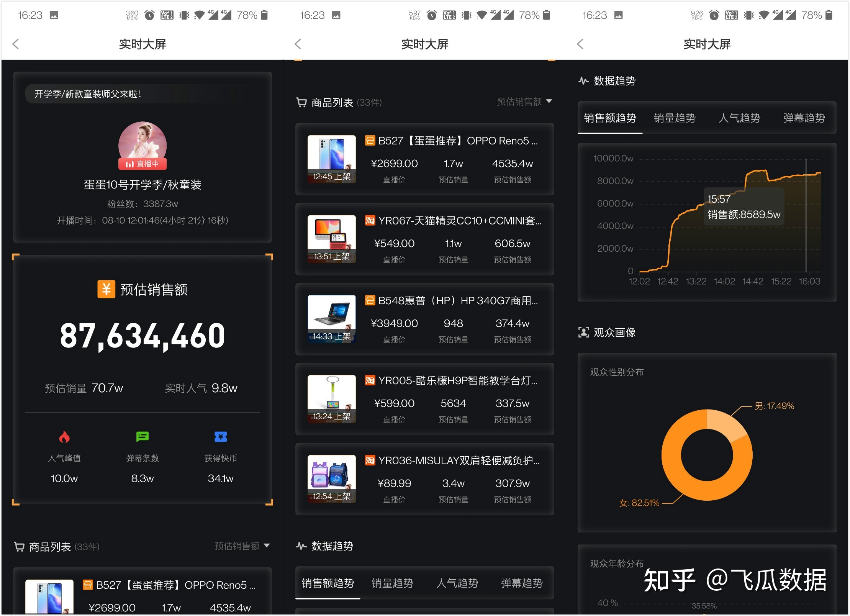
Task: Tap the Taobao icon before YR005-酷乐檬
Action: 370,380
